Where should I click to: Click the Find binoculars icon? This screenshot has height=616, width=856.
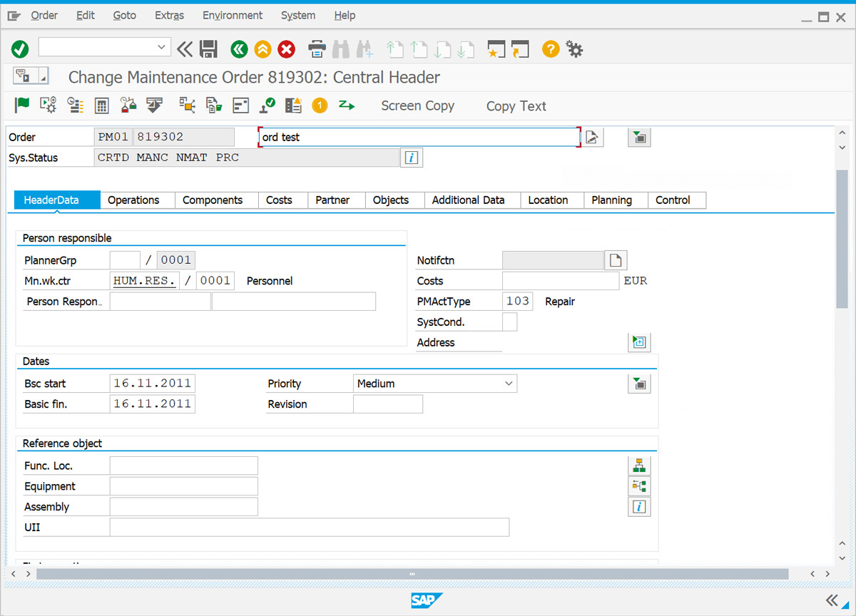[x=341, y=49]
